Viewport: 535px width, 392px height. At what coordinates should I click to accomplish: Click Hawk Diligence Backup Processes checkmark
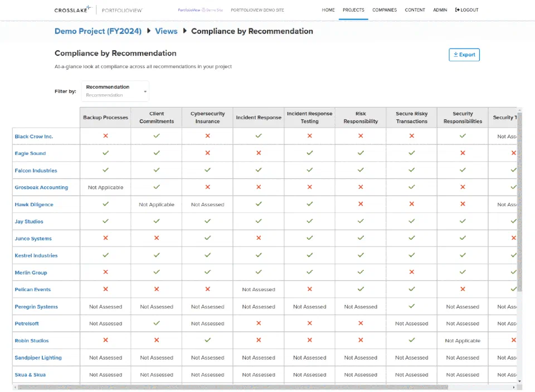105,204
